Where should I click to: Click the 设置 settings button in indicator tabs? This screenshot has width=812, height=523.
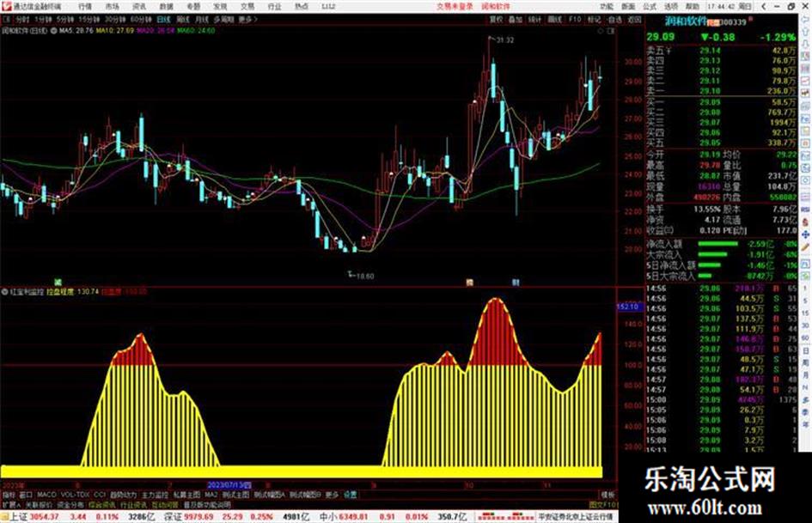coord(351,495)
